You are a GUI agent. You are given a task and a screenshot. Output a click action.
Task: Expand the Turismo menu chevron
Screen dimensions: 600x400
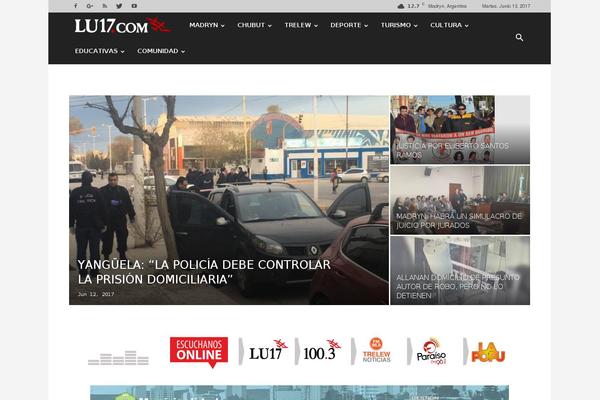[416, 26]
